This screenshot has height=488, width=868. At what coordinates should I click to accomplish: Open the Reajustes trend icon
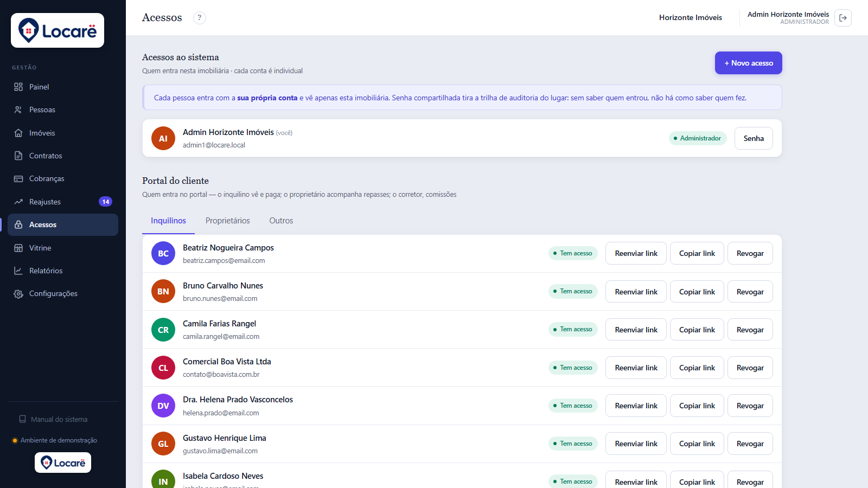click(18, 202)
